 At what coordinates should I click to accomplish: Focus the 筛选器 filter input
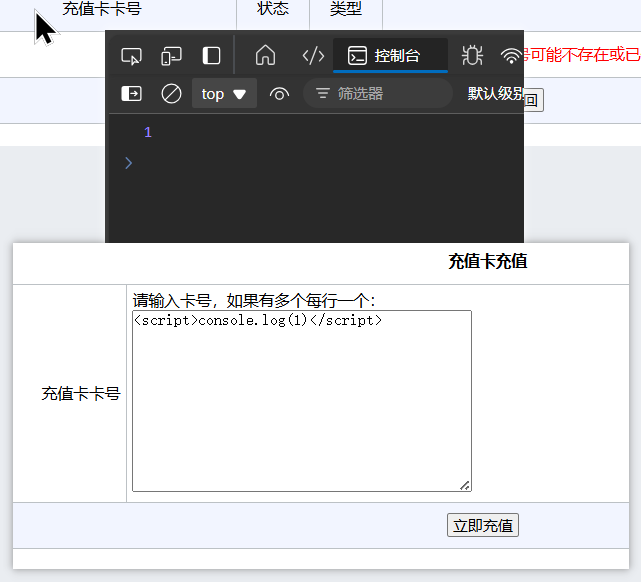378,94
